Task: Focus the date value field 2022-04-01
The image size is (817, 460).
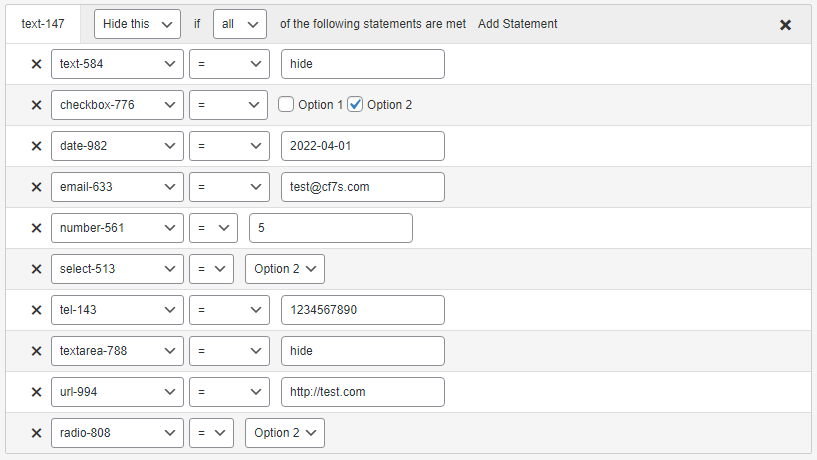Action: tap(362, 146)
